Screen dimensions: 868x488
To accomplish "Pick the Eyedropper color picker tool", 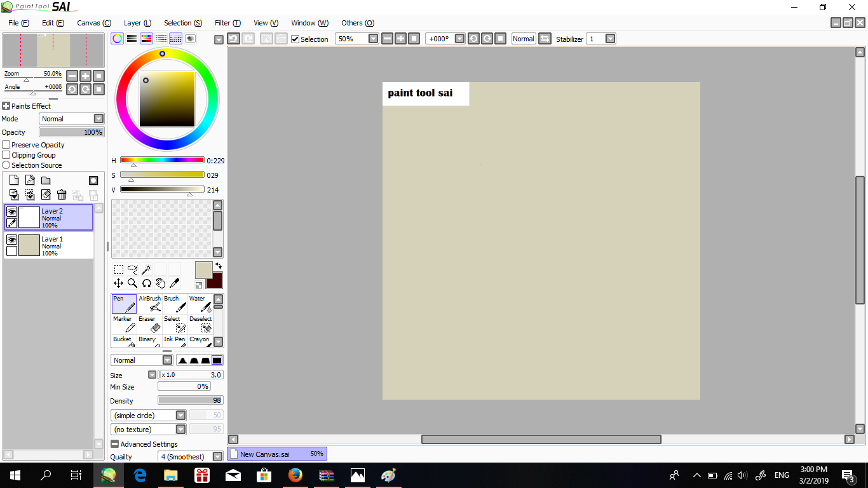I will tap(175, 283).
